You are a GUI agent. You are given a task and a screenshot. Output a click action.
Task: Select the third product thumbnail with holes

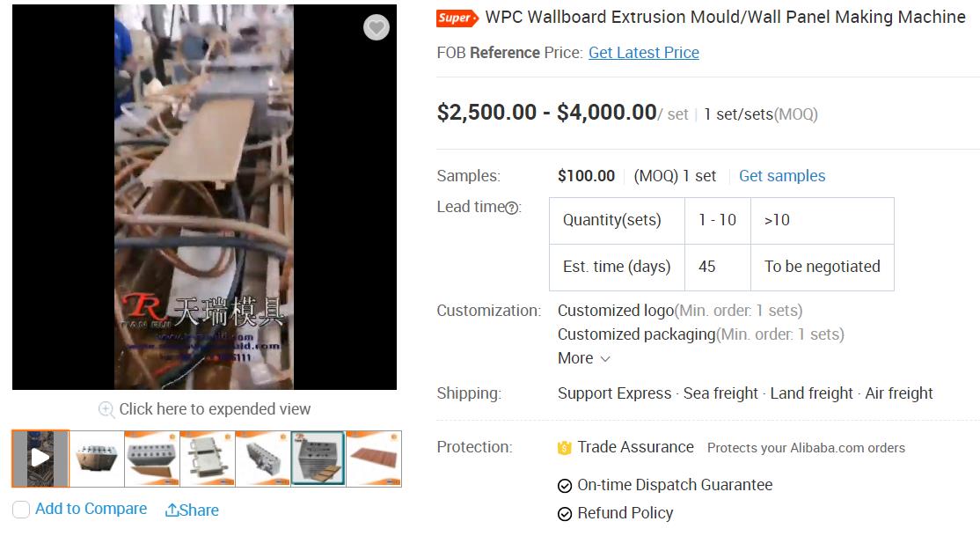click(152, 459)
